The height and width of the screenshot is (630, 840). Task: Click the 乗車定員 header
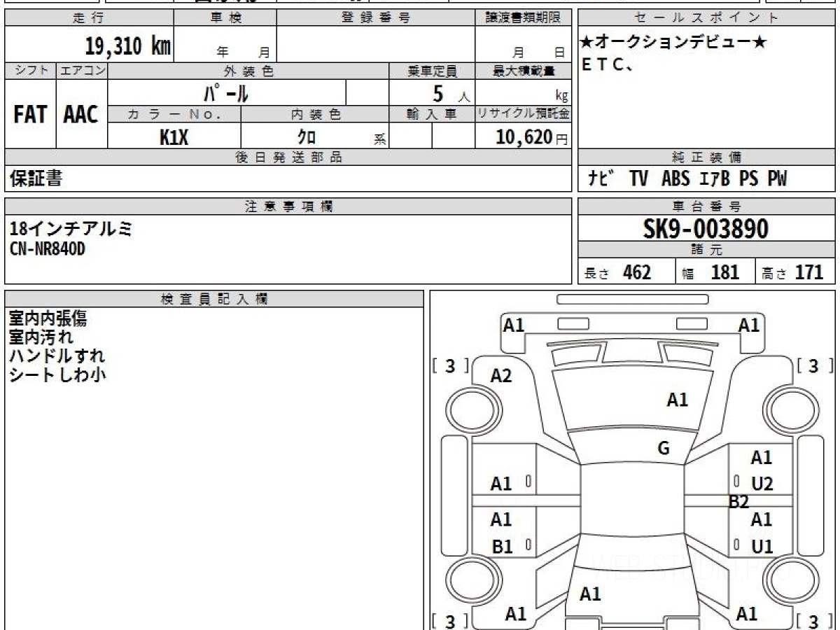click(432, 71)
